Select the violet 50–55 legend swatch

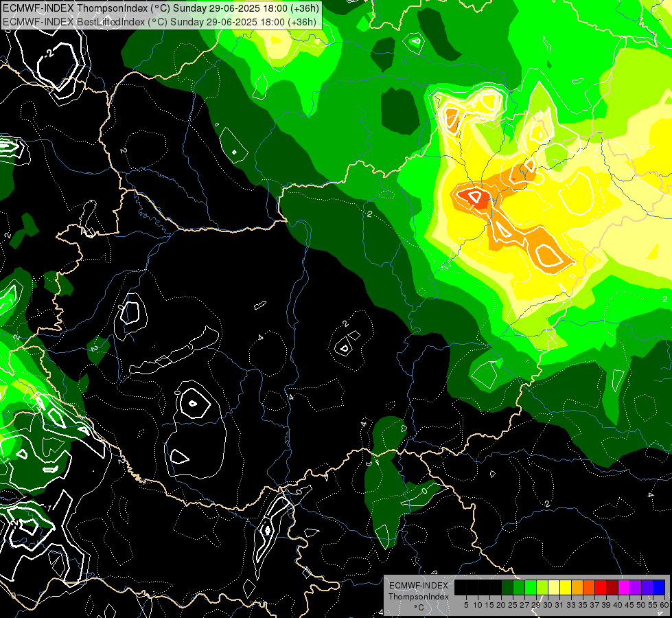point(647,587)
